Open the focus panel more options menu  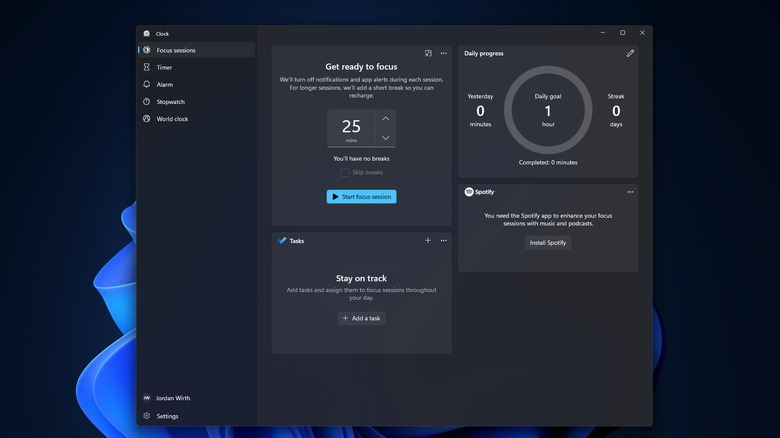(x=444, y=53)
